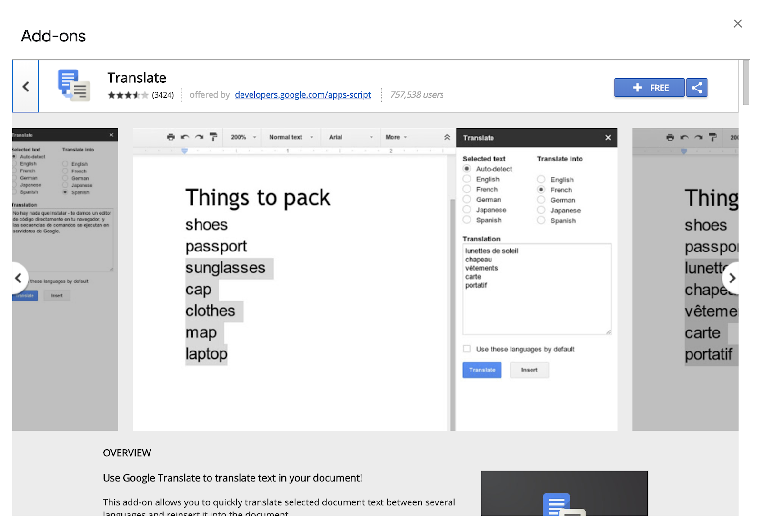Click the (3424) review count

click(x=163, y=95)
